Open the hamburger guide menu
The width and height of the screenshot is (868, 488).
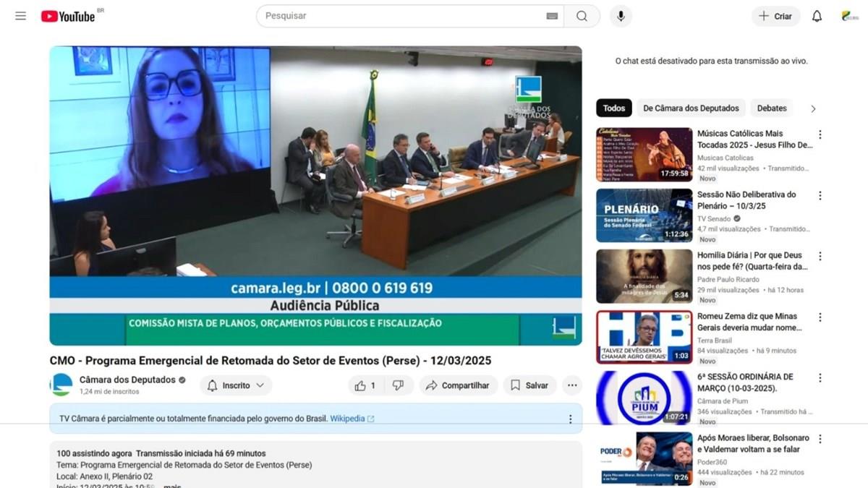(20, 16)
